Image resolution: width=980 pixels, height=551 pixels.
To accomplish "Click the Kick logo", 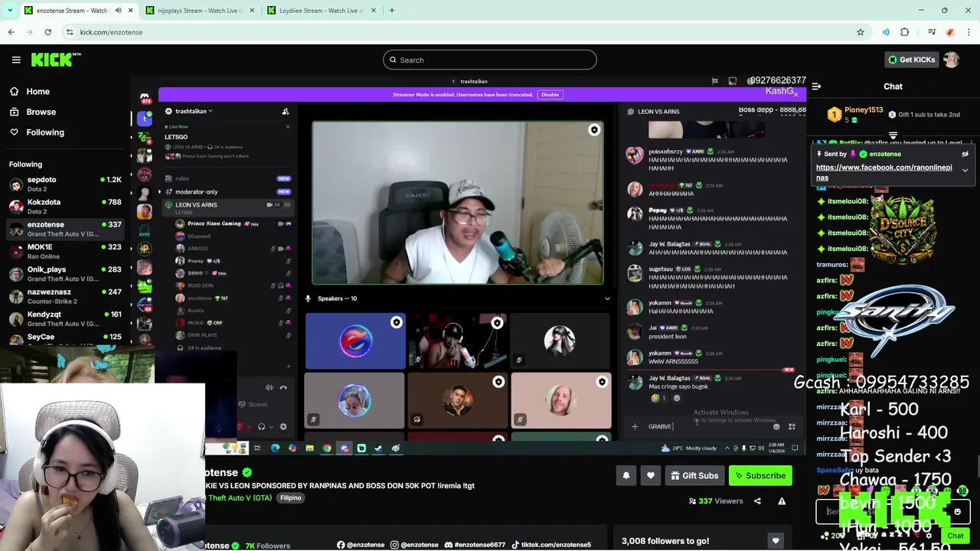I will (x=56, y=60).
